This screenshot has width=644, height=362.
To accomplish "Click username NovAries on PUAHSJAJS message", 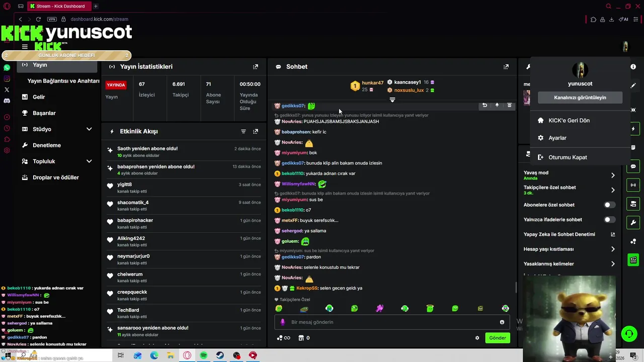I will tap(292, 122).
